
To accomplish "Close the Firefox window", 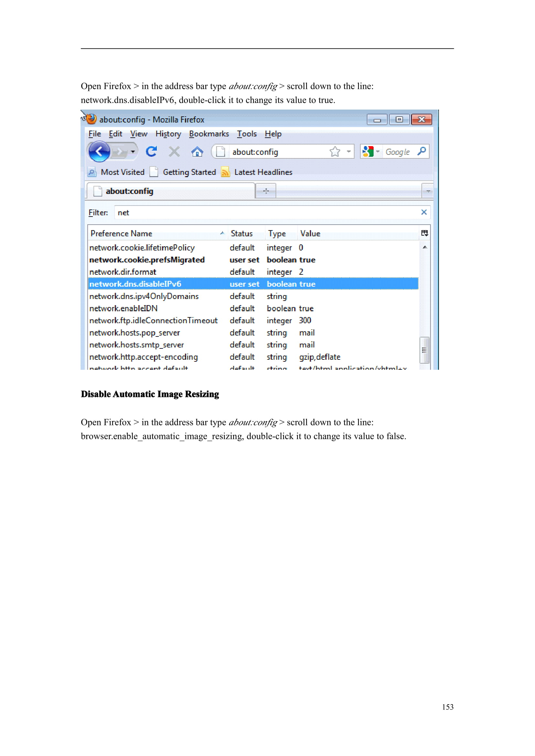I will (x=421, y=119).
